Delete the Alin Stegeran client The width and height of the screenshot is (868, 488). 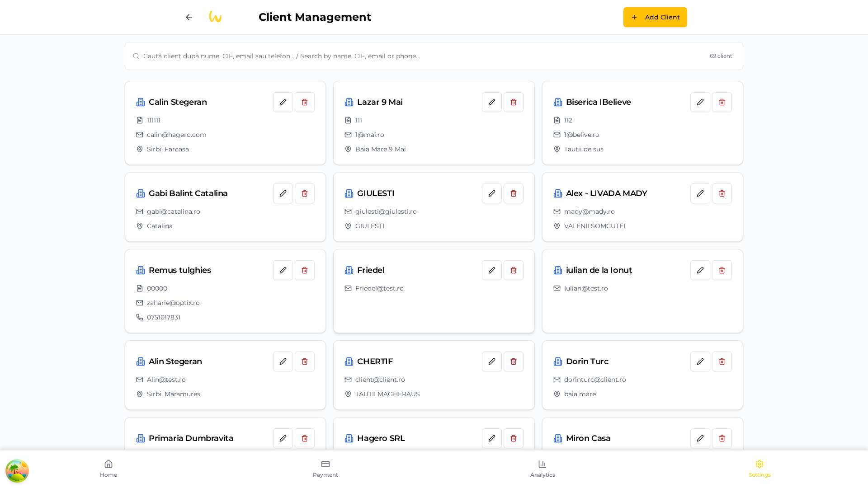(305, 361)
